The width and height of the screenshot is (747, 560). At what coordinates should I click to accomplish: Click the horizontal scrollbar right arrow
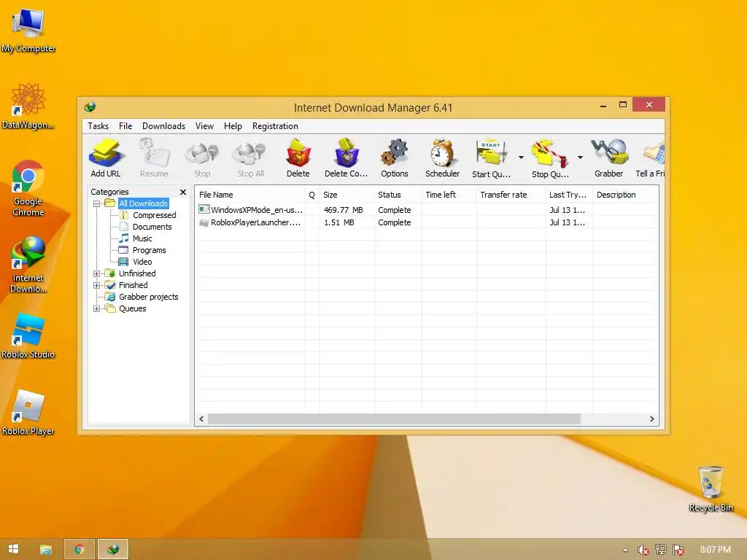(651, 419)
